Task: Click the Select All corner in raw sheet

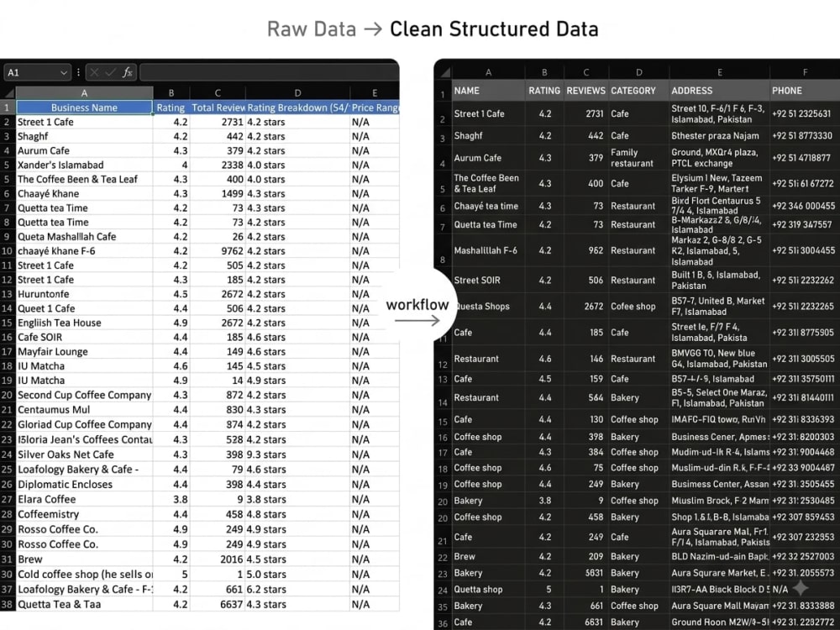Action: pos(8,92)
